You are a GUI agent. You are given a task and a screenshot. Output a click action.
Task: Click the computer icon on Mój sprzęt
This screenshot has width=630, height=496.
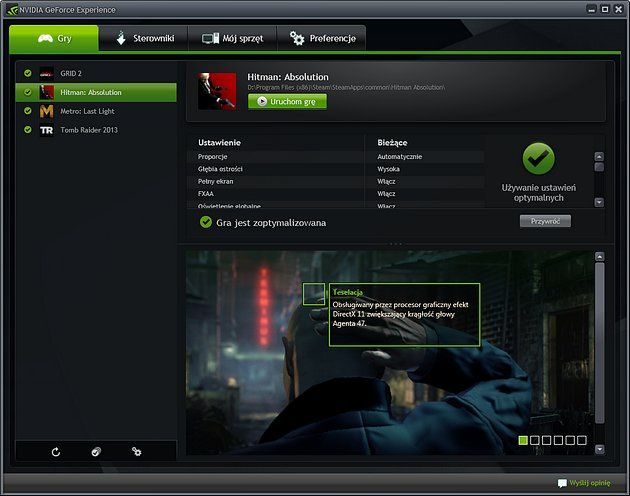point(210,39)
